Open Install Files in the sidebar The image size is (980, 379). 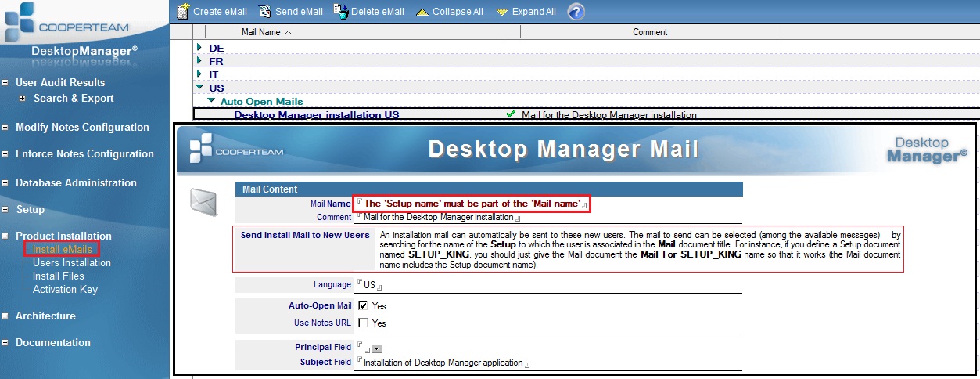(59, 276)
